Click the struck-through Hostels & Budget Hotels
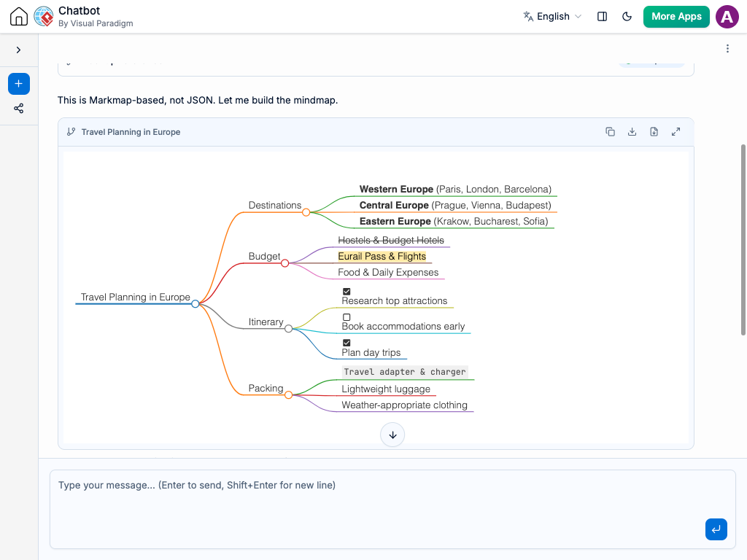Image resolution: width=747 pixels, height=560 pixels. coord(391,241)
